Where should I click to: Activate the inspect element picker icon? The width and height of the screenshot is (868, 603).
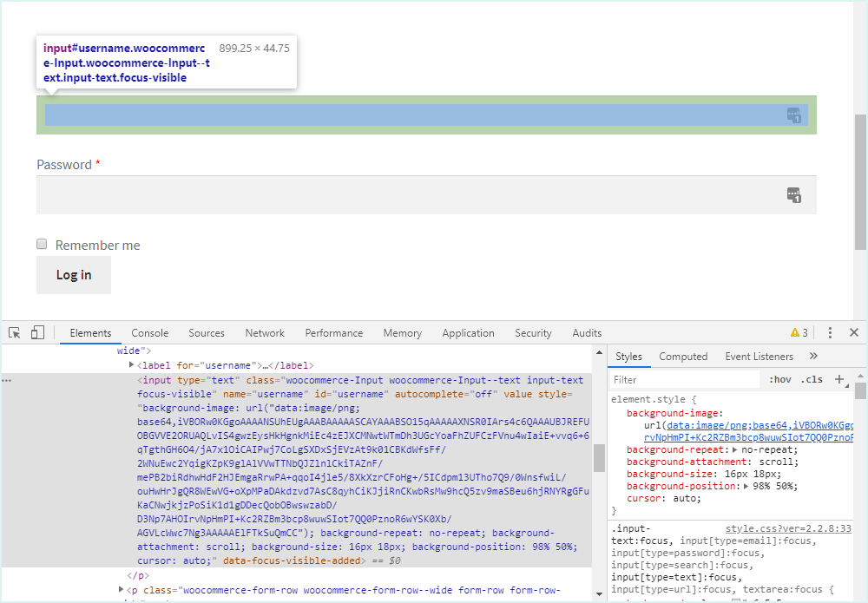tap(15, 332)
